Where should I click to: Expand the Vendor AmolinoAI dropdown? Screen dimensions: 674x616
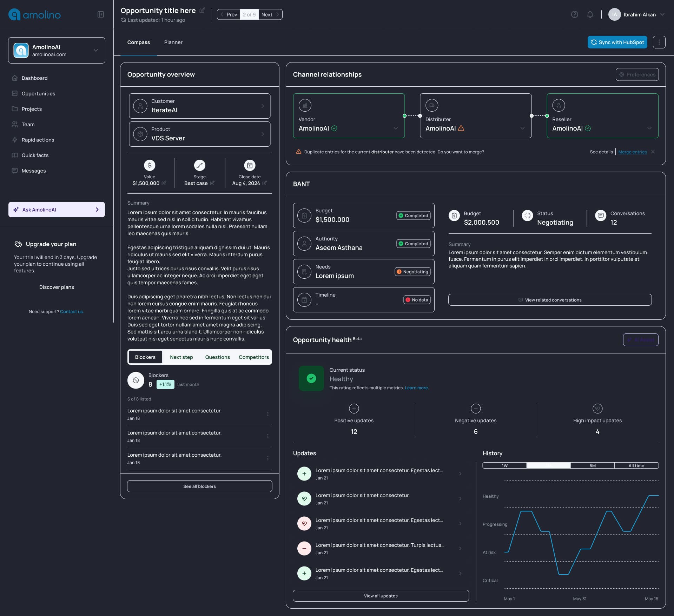click(x=396, y=128)
